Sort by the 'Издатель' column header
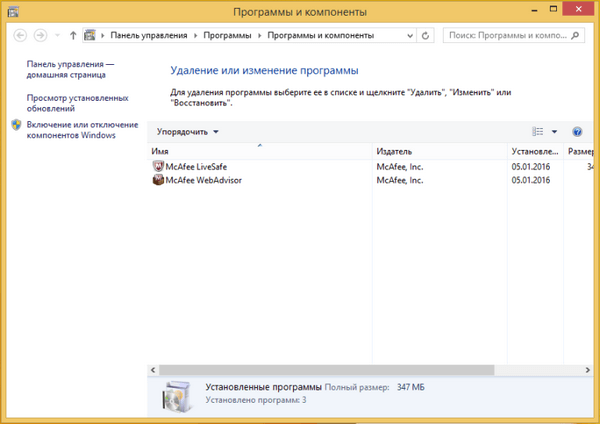Viewport: 600px width, 424px height. click(x=440, y=152)
